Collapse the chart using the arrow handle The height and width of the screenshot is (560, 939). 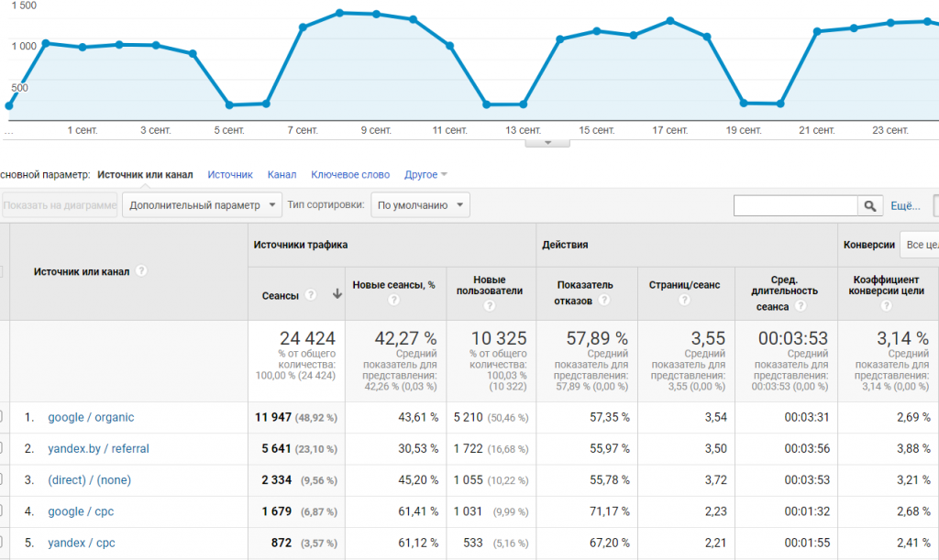(547, 142)
